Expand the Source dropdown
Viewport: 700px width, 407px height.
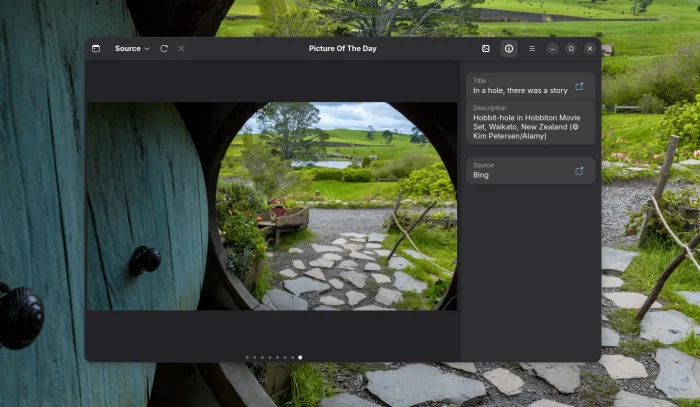(132, 49)
